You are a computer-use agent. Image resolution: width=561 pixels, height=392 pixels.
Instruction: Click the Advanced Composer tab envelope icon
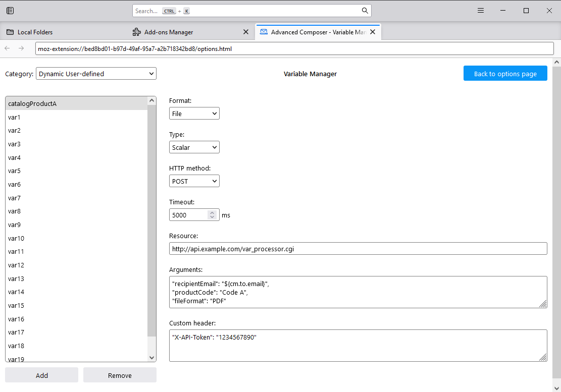pyautogui.click(x=264, y=32)
